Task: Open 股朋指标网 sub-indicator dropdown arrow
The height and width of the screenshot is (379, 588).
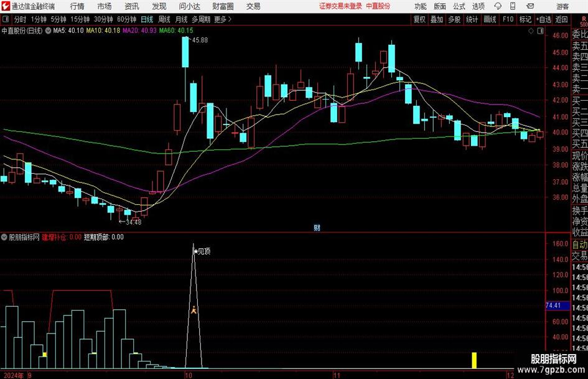Action: [x=4, y=237]
